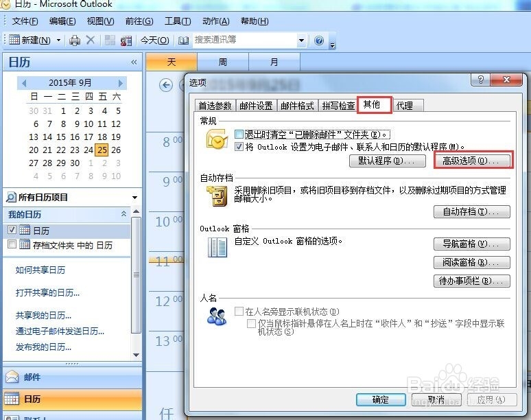This screenshot has height=420, width=531.
Task: Click the 取消 Cancel button
Action: 436,399
